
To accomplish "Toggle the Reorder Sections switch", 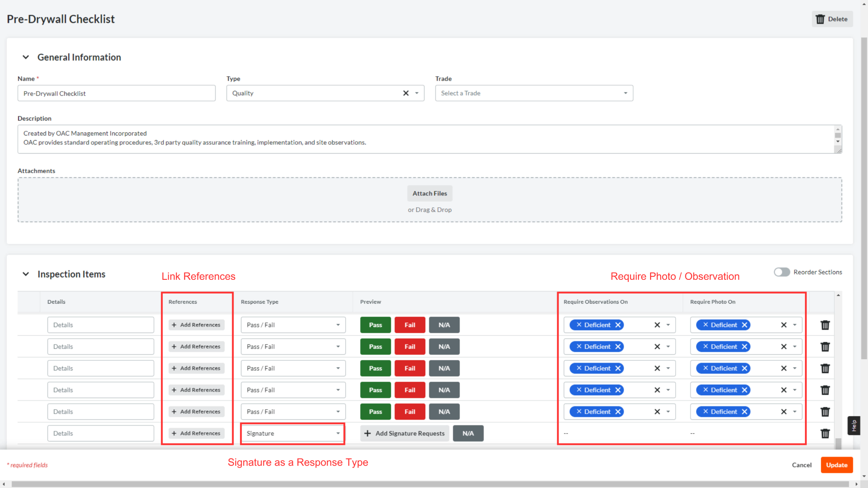I will coord(782,272).
